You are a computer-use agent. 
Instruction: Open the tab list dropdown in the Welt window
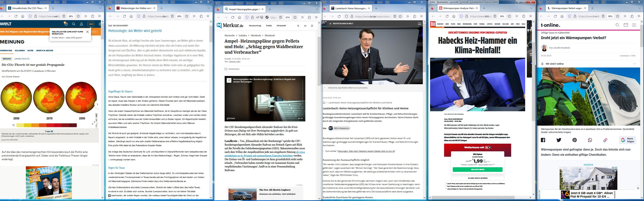point(100,8)
